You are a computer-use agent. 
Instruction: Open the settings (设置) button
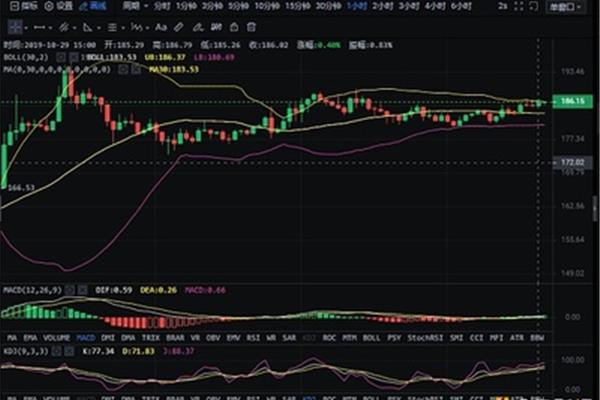click(x=59, y=6)
